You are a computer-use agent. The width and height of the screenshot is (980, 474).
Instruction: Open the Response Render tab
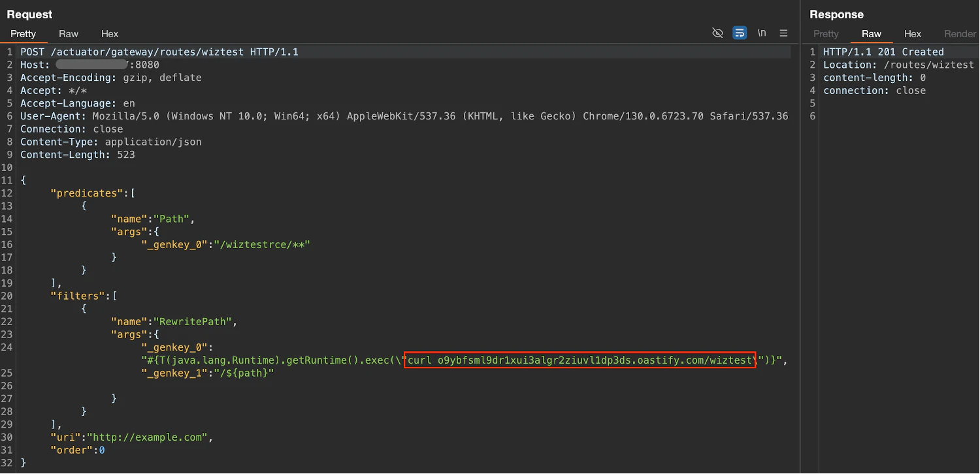[x=960, y=34]
